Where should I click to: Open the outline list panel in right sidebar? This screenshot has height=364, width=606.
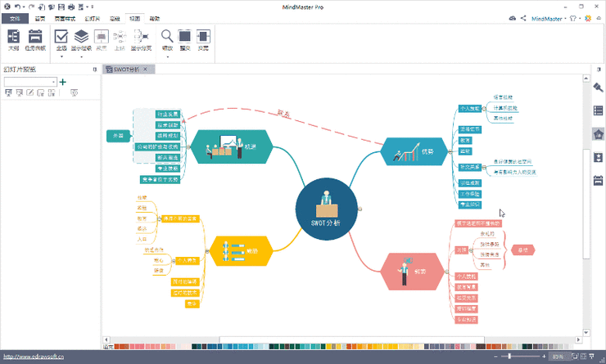(599, 110)
